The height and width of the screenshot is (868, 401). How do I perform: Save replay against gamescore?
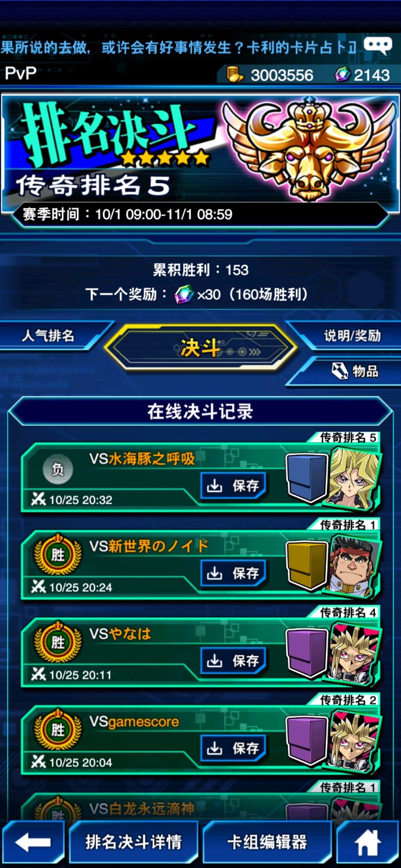coord(233,748)
